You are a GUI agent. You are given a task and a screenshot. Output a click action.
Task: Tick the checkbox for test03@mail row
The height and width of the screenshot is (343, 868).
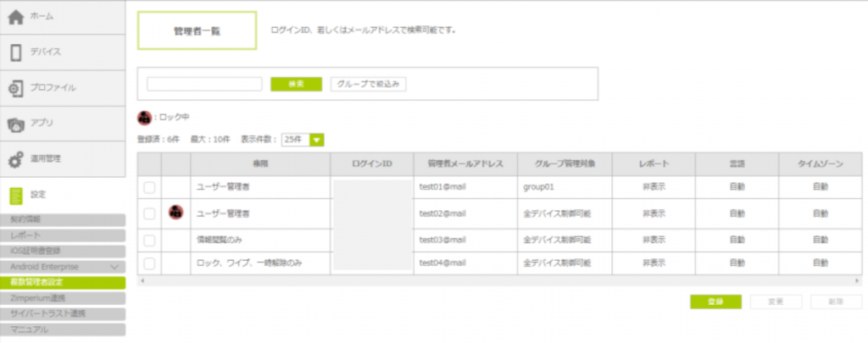point(149,241)
